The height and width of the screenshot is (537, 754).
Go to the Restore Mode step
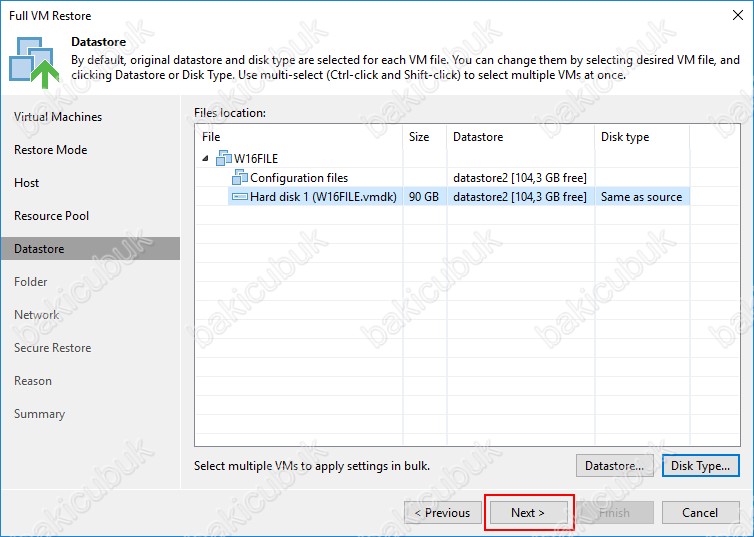(50, 150)
